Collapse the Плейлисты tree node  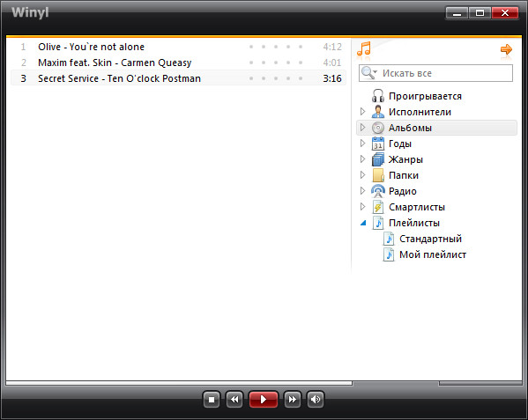tap(363, 223)
